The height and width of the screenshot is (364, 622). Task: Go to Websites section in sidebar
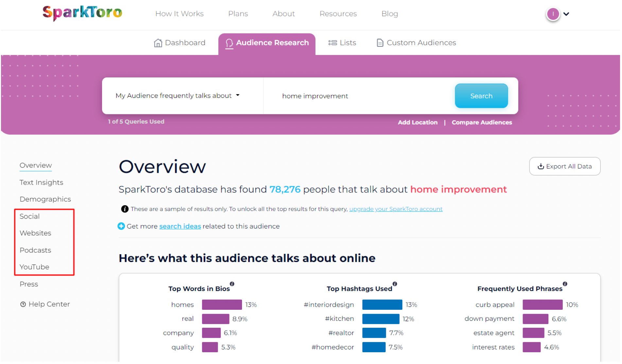(35, 233)
